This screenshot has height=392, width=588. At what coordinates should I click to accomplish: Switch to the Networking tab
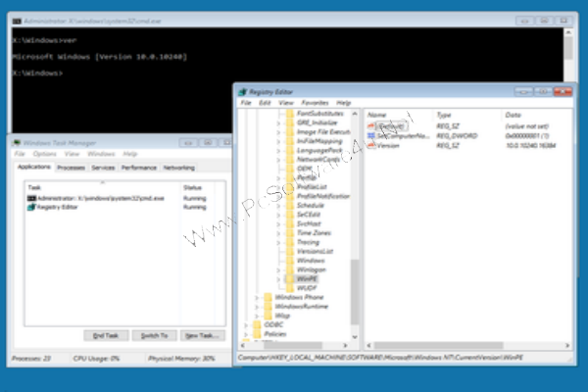point(179,168)
